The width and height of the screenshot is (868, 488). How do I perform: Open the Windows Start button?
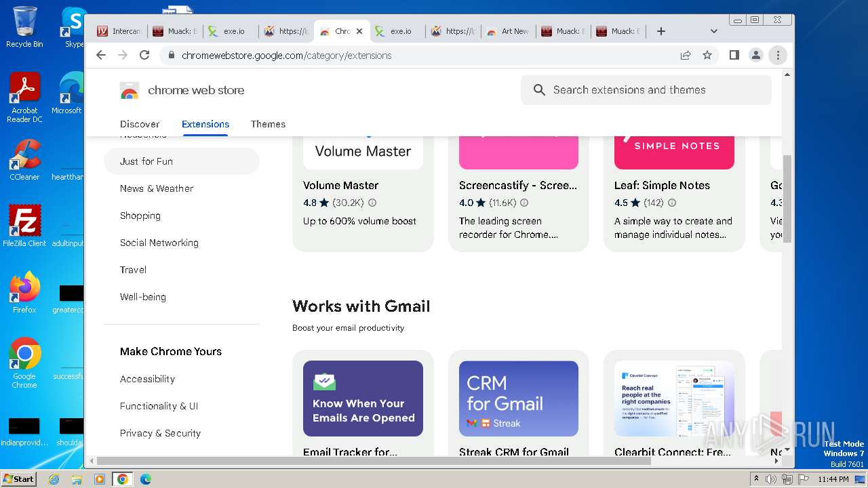pyautogui.click(x=18, y=479)
